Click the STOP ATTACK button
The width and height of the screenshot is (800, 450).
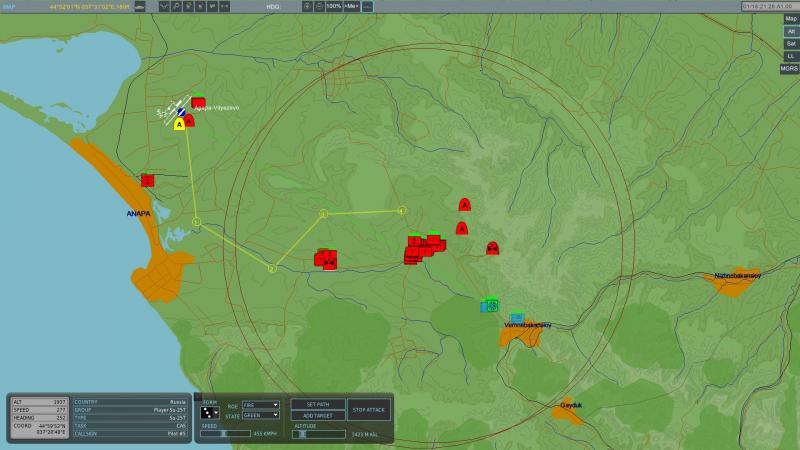tap(369, 410)
